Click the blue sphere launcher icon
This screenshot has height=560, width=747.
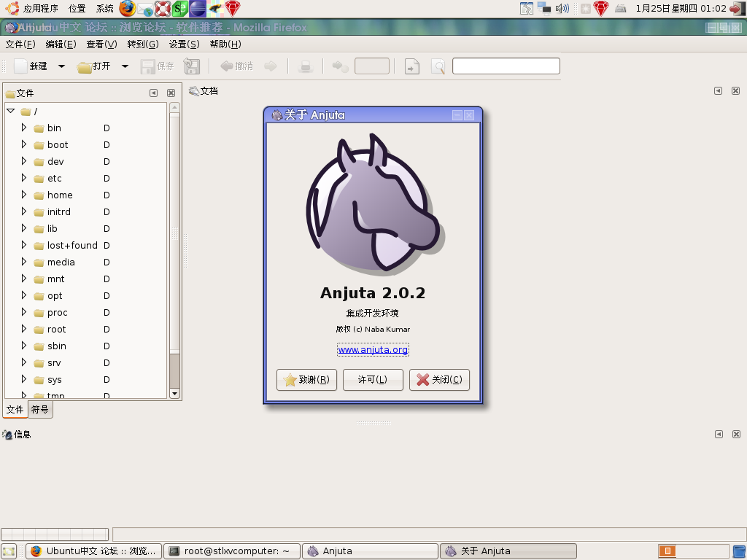(x=197, y=8)
